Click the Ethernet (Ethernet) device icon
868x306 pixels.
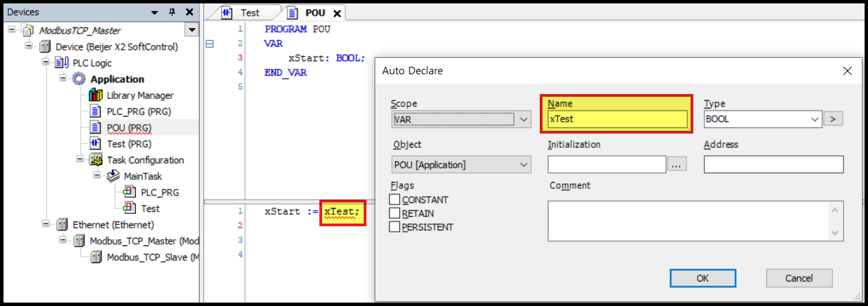point(62,224)
